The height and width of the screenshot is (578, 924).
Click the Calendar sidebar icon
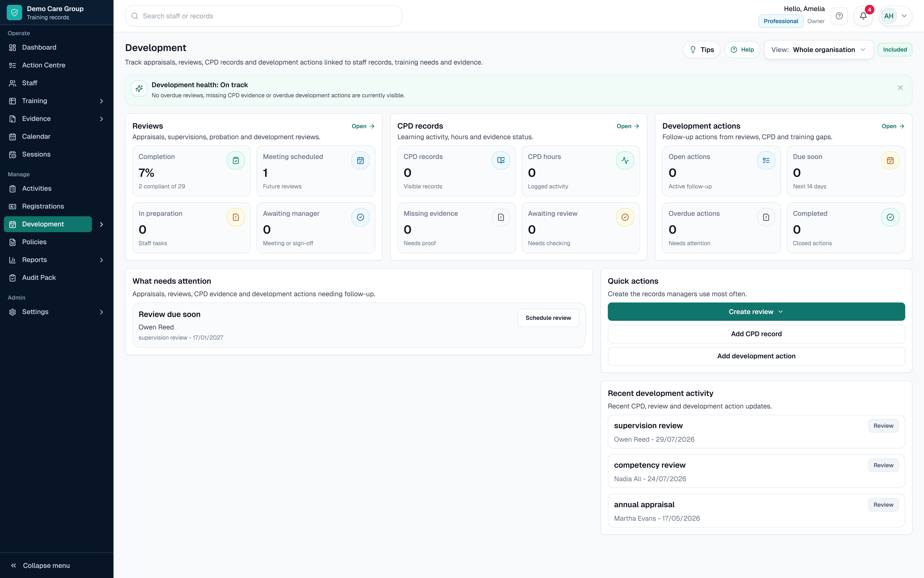tap(13, 137)
